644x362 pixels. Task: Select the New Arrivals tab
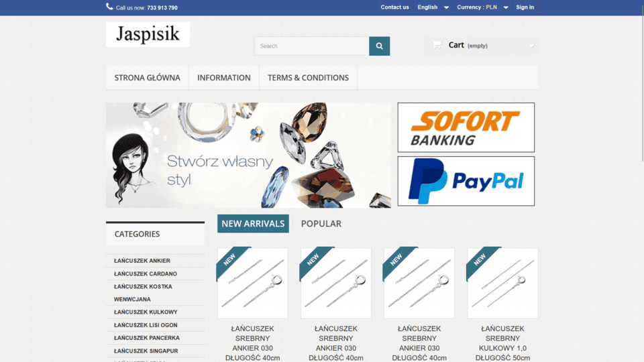[x=253, y=224]
